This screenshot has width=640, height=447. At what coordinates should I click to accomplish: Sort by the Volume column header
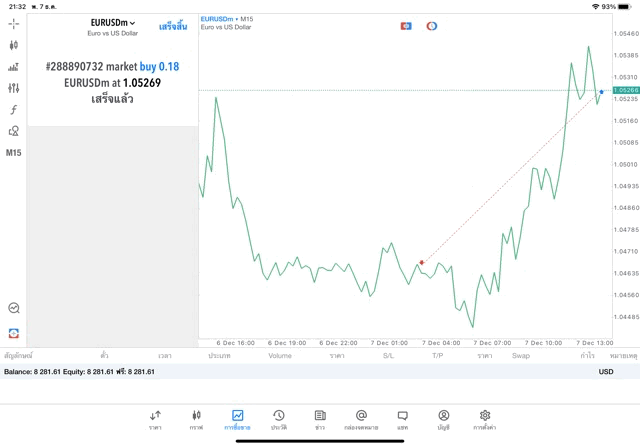(x=280, y=356)
